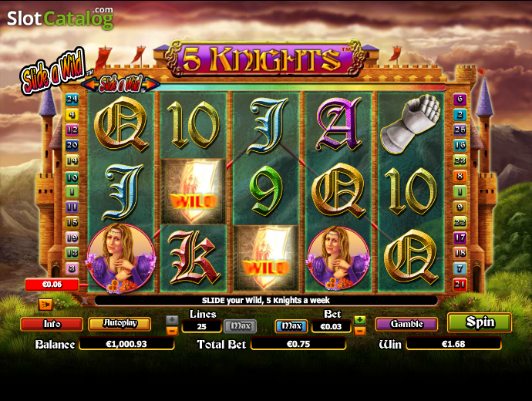Image resolution: width=532 pixels, height=401 pixels.
Task: Spin the reels
Action: point(480,322)
